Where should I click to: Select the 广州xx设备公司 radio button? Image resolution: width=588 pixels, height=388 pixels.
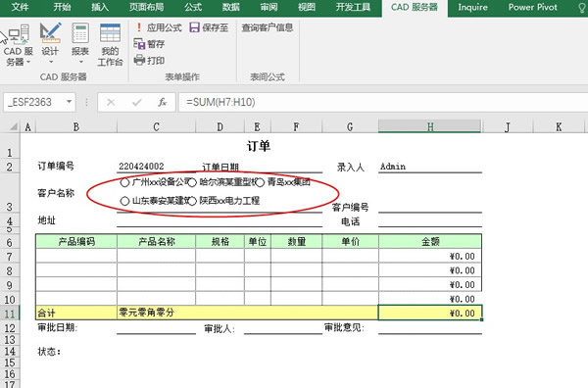124,182
